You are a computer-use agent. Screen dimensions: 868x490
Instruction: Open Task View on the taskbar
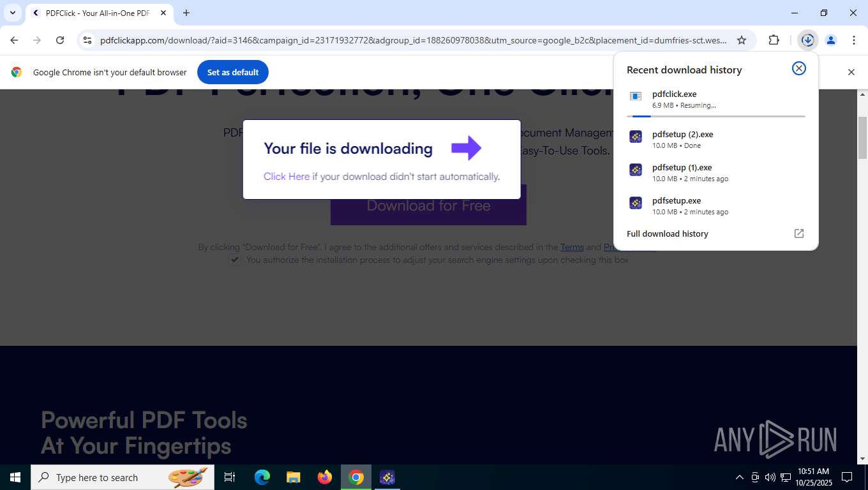[230, 477]
